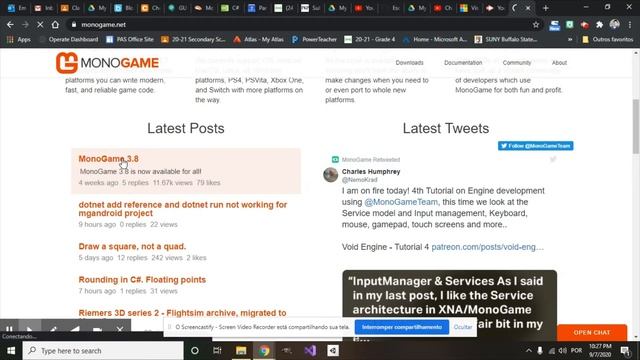Click the page vertical scrollbar thumb
Viewport: 640px width, 360px height.
(x=636, y=127)
